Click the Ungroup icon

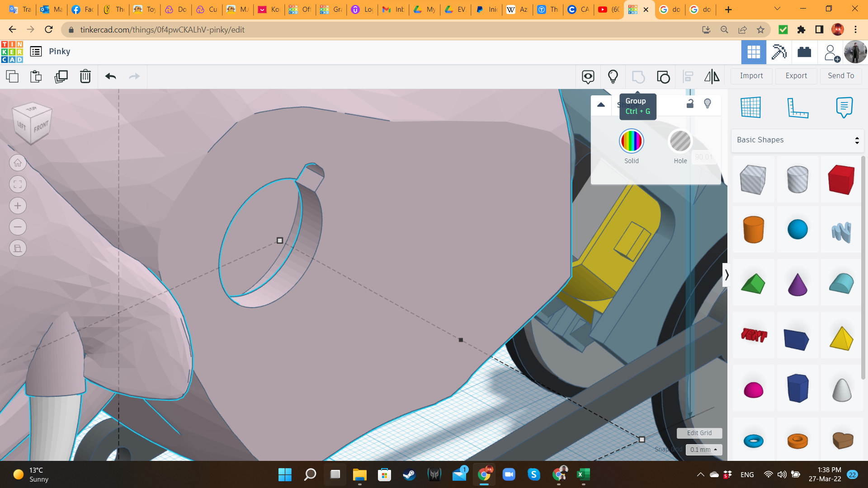663,77
